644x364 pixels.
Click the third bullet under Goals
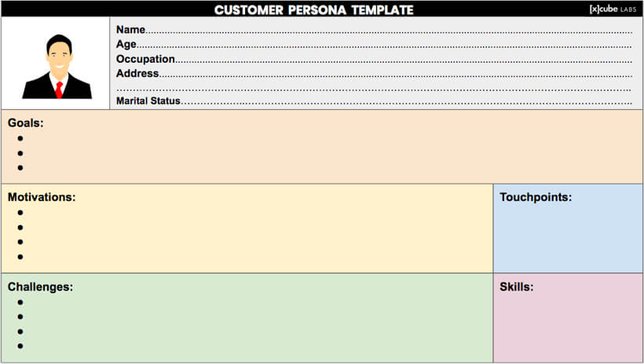pos(20,168)
